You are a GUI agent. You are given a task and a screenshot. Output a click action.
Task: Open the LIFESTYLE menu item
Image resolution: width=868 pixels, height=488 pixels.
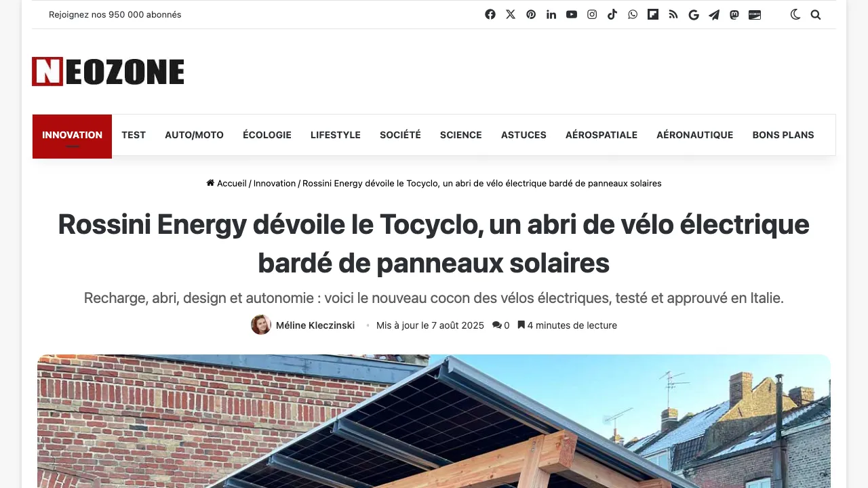click(x=336, y=135)
